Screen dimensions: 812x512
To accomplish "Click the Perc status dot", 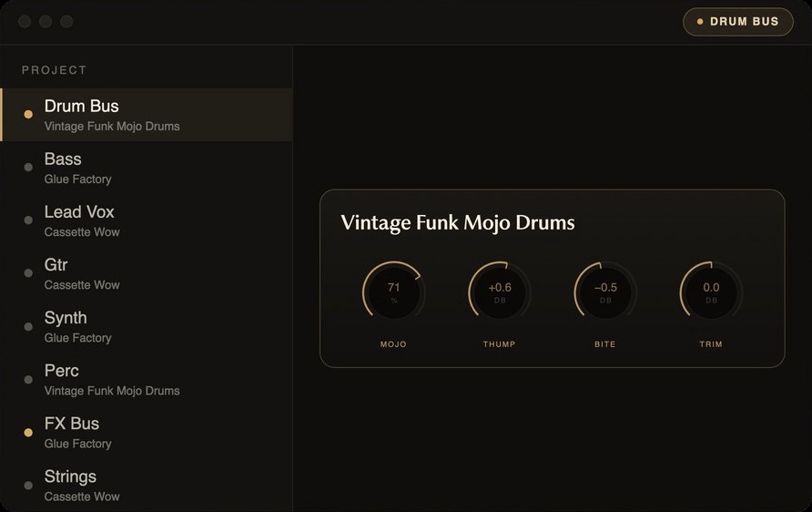I will point(28,379).
